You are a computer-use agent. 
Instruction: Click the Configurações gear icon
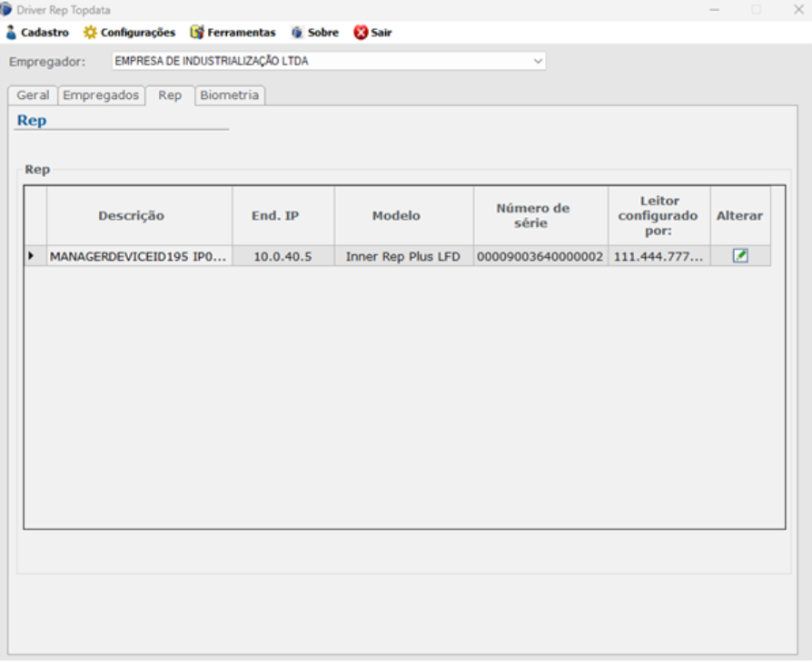point(90,33)
